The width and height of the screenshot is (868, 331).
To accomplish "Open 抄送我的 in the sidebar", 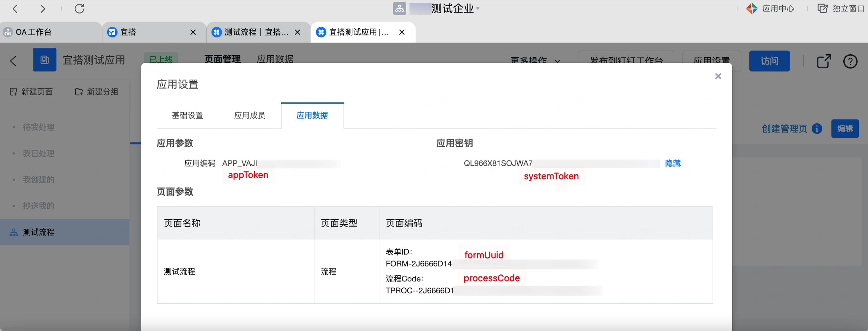I will pos(39,206).
